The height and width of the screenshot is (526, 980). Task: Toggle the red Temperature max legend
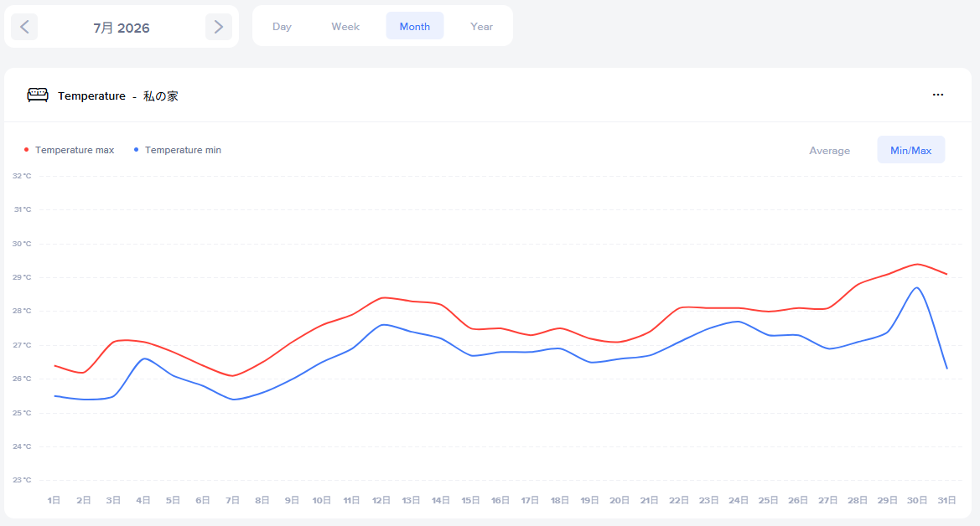click(x=69, y=150)
